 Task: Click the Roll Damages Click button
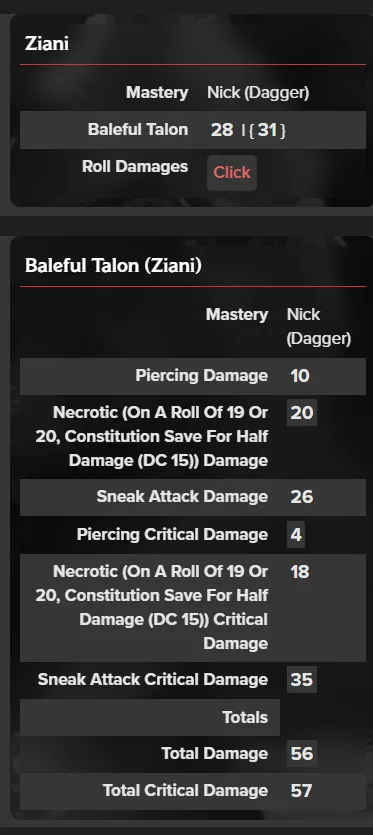tap(232, 173)
